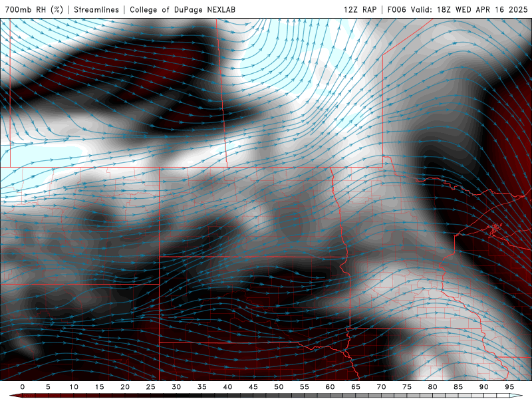Click the "700mb RH (%)" title label
The image size is (532, 399).
(x=34, y=9)
